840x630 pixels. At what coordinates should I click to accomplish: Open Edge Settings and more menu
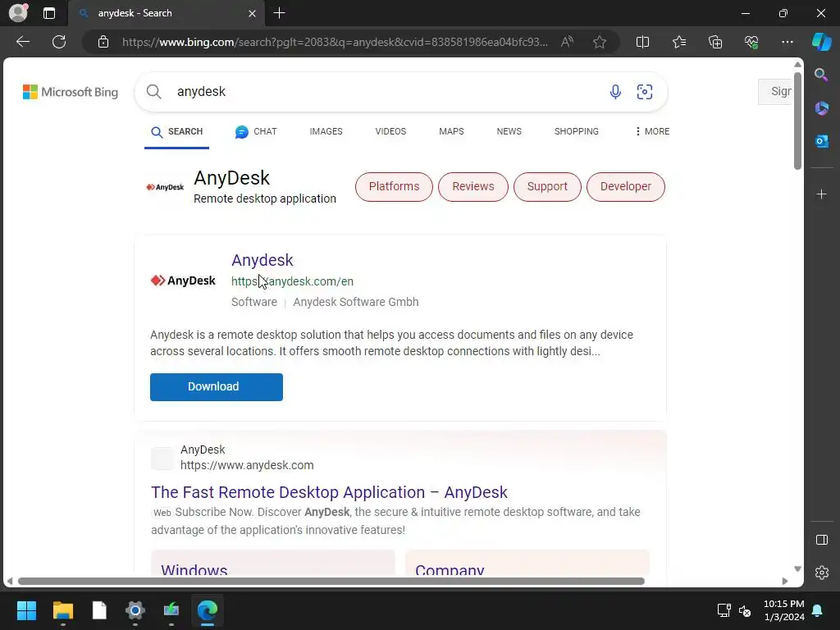[x=787, y=42]
